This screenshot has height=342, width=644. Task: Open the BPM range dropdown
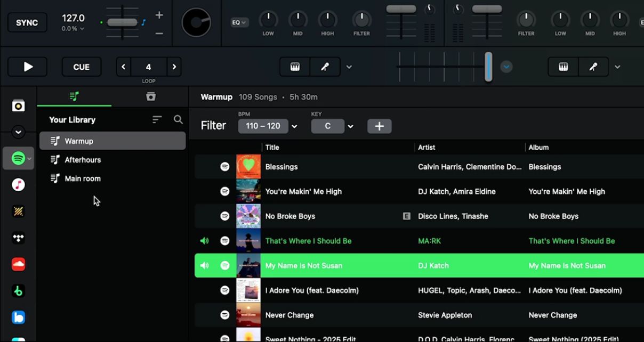pos(294,126)
